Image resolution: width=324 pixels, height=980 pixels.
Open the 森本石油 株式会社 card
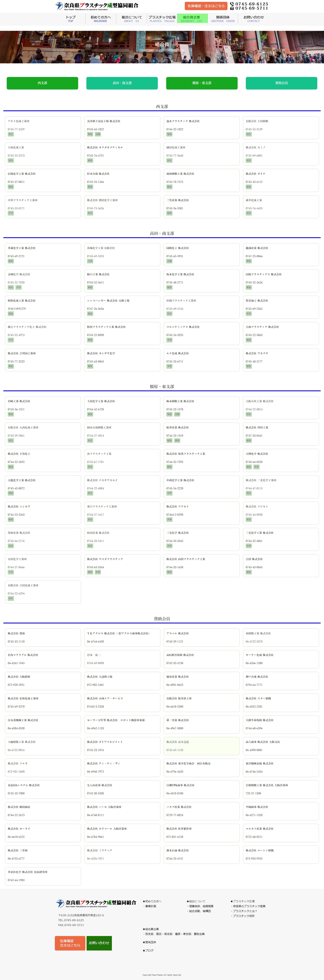202,854
